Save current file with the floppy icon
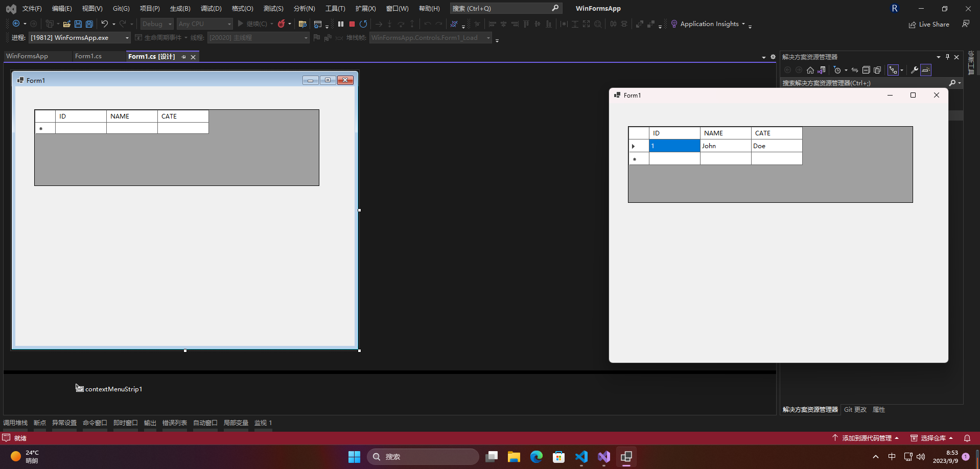This screenshot has height=469, width=980. pos(78,24)
